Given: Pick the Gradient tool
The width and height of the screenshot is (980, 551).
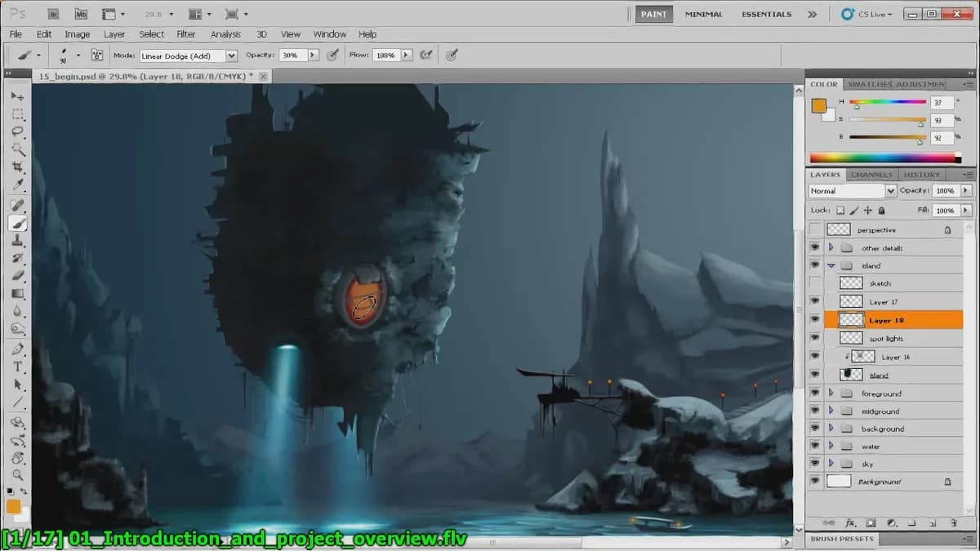Looking at the screenshot, I should [17, 294].
